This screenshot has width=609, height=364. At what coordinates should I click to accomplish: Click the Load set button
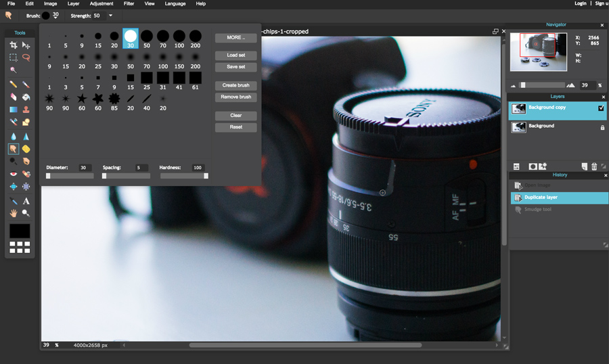coord(235,55)
